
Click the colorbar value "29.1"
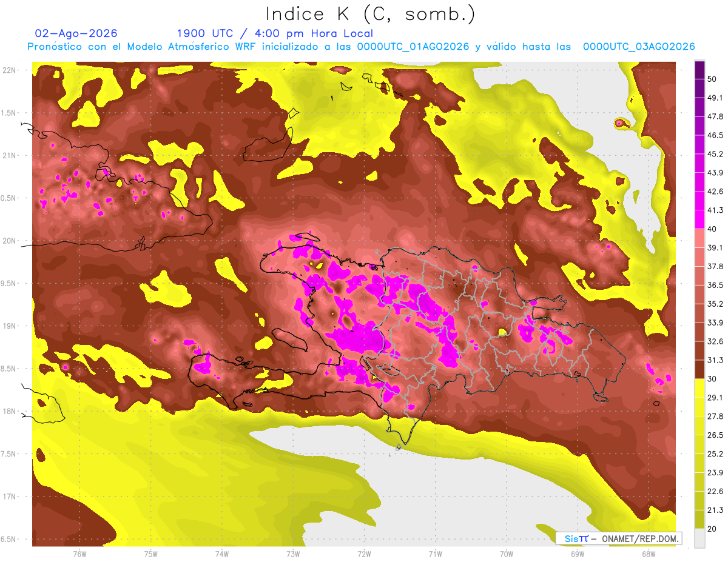point(716,397)
